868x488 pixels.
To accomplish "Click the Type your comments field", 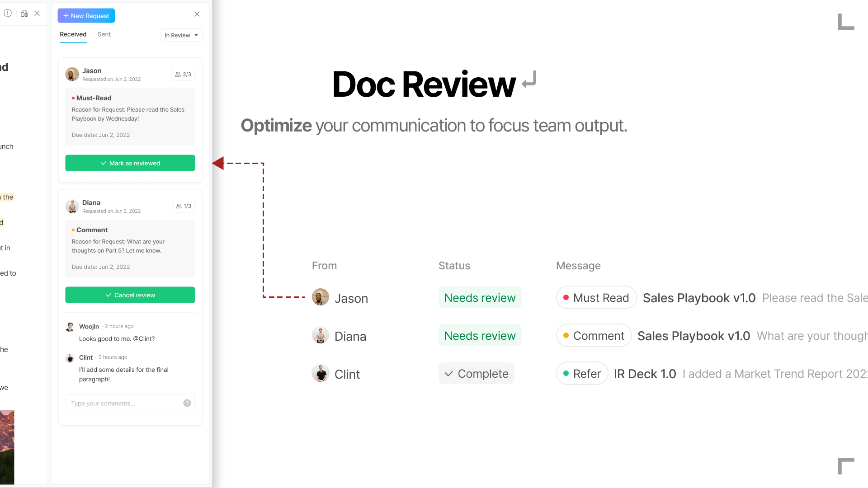I will [124, 403].
